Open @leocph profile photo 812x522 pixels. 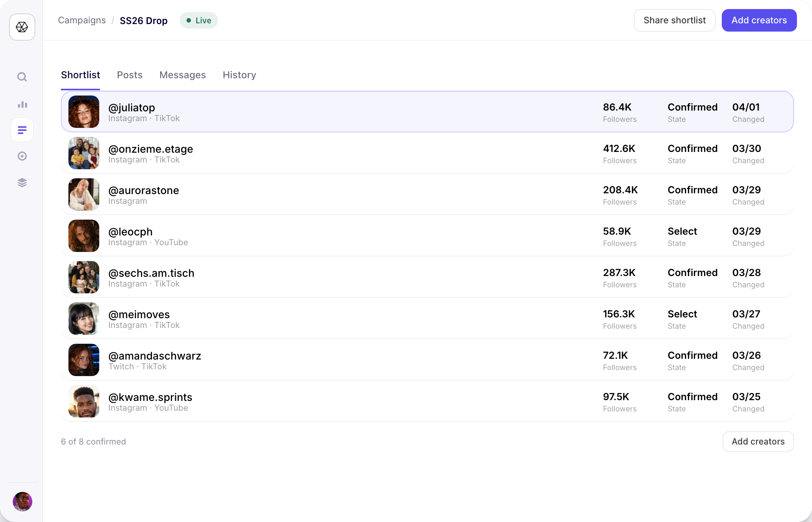click(x=84, y=236)
